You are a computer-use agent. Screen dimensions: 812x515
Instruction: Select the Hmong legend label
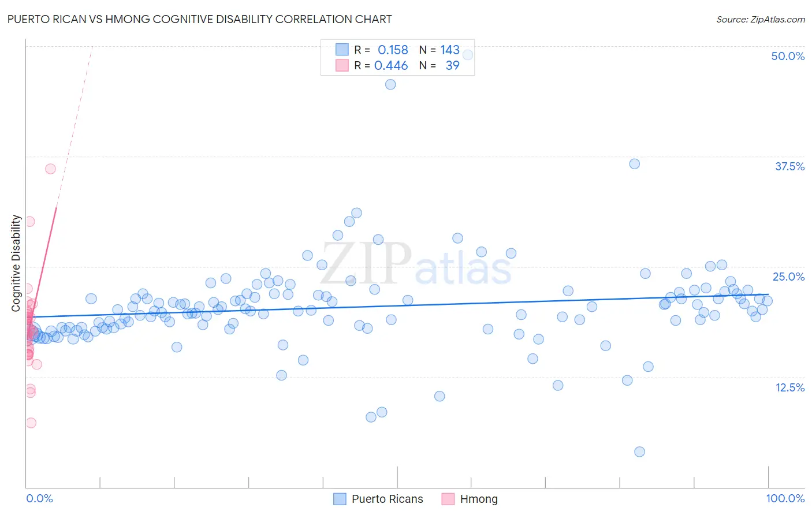point(479,499)
